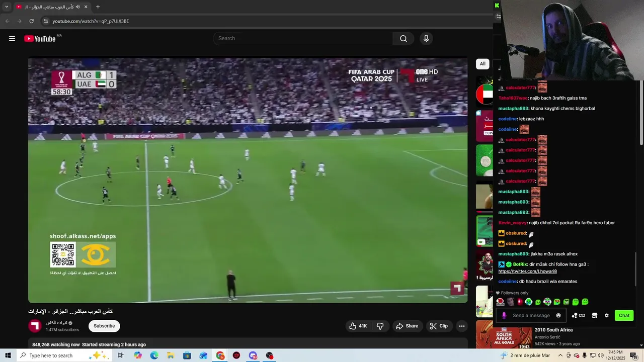This screenshot has height=362, width=644.
Task: Click the 7:45 PM clock and date
Action: coord(616,355)
